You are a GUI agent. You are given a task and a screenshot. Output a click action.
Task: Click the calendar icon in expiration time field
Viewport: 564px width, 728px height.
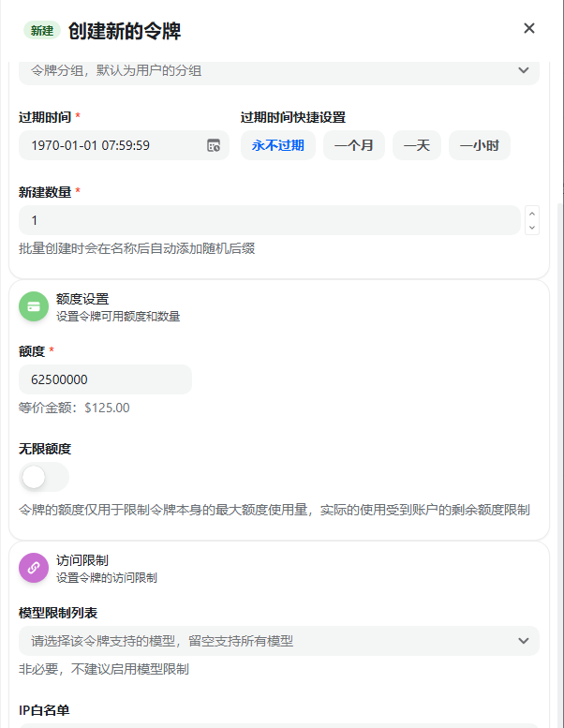click(214, 145)
